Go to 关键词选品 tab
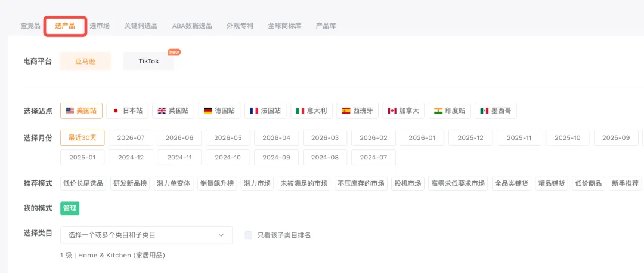 [141, 26]
